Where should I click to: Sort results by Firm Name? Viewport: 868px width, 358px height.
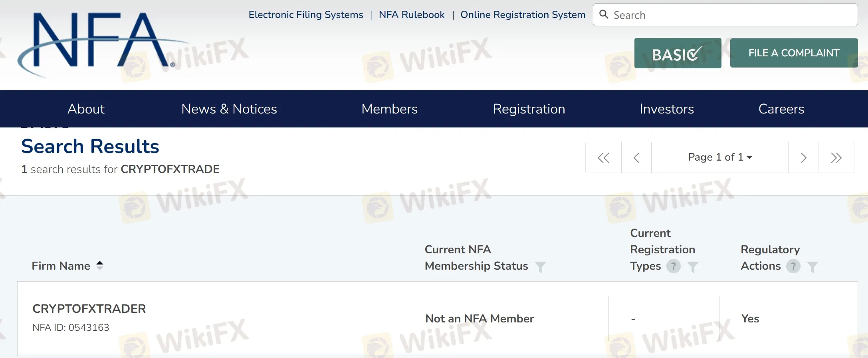(x=100, y=266)
